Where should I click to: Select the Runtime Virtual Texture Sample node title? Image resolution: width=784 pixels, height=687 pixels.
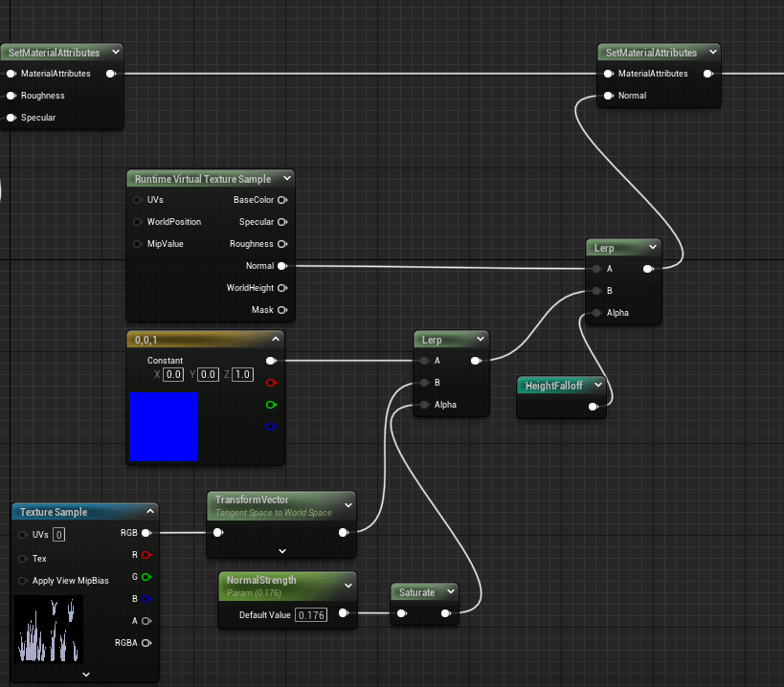pyautogui.click(x=202, y=179)
